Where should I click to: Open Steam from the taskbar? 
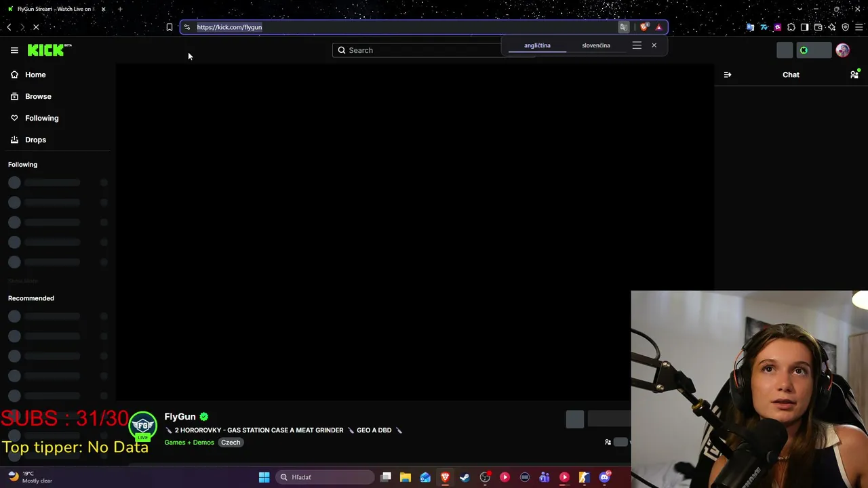point(465,477)
